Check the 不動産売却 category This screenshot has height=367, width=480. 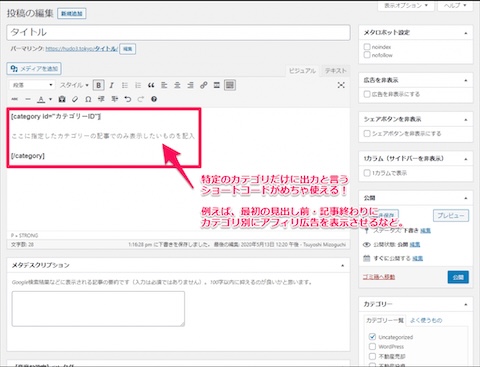(372, 356)
